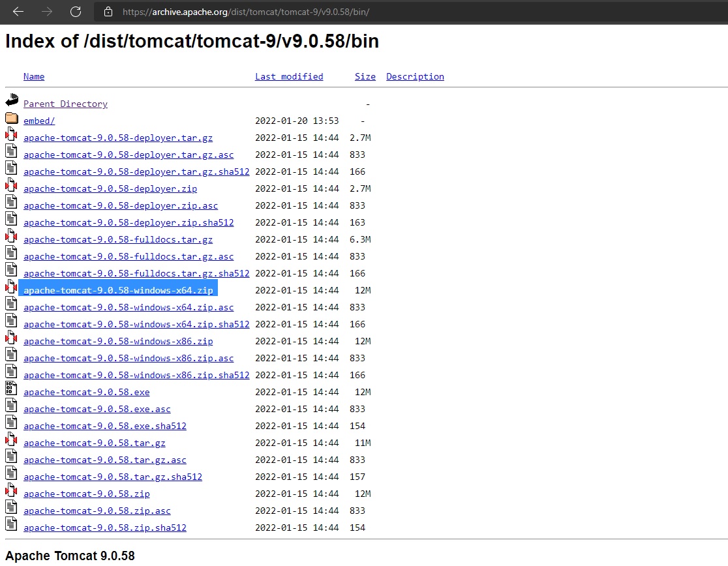Sort the listing by Description
728x566 pixels.
(x=415, y=76)
